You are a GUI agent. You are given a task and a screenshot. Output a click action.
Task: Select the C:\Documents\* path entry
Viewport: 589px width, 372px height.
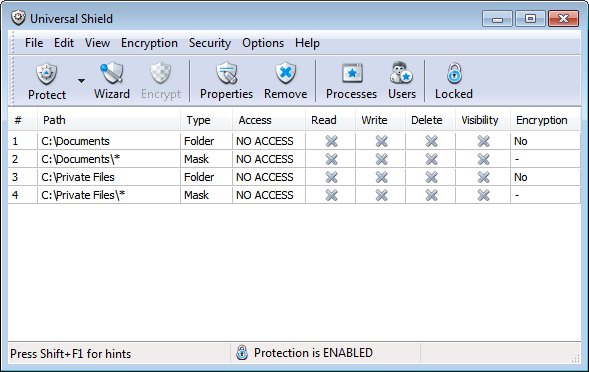[80, 159]
